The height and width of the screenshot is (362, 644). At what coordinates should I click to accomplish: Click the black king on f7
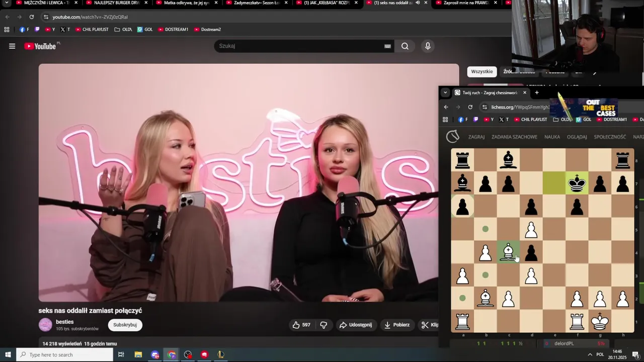click(x=577, y=184)
